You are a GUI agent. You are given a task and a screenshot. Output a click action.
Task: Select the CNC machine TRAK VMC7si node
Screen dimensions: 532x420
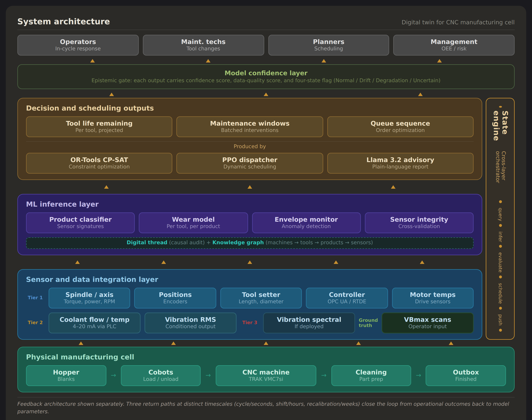click(x=265, y=375)
